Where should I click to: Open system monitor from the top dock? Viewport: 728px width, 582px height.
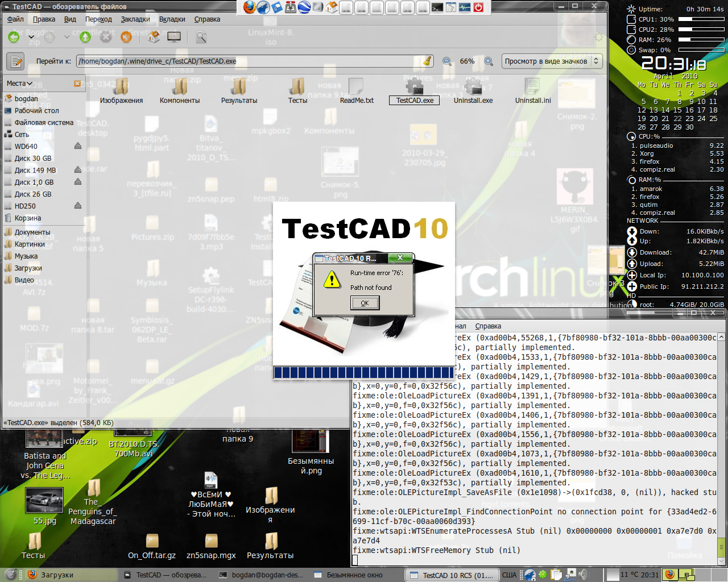coord(465,7)
